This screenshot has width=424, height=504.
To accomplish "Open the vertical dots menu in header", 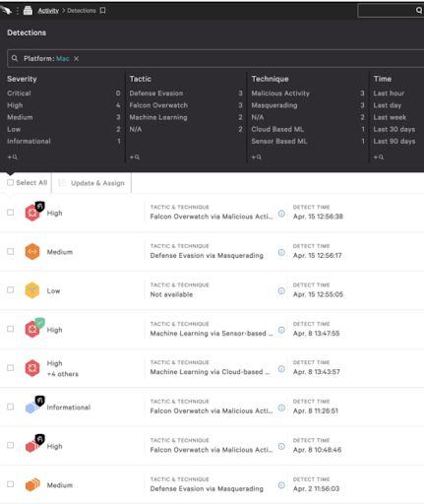I will tap(18, 11).
